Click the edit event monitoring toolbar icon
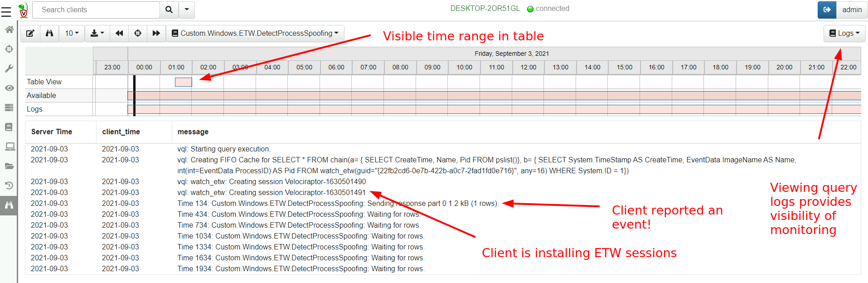This screenshot has width=868, height=283. (x=30, y=33)
